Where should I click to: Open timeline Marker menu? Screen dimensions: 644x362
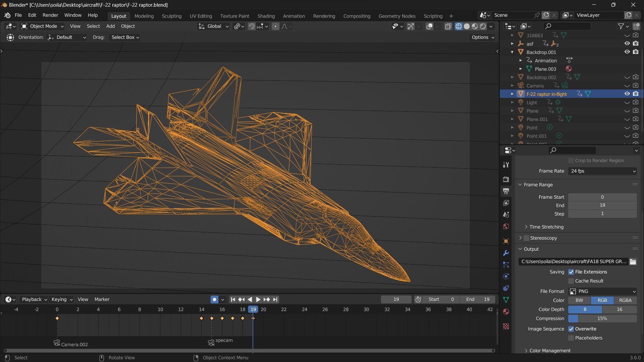(x=102, y=299)
